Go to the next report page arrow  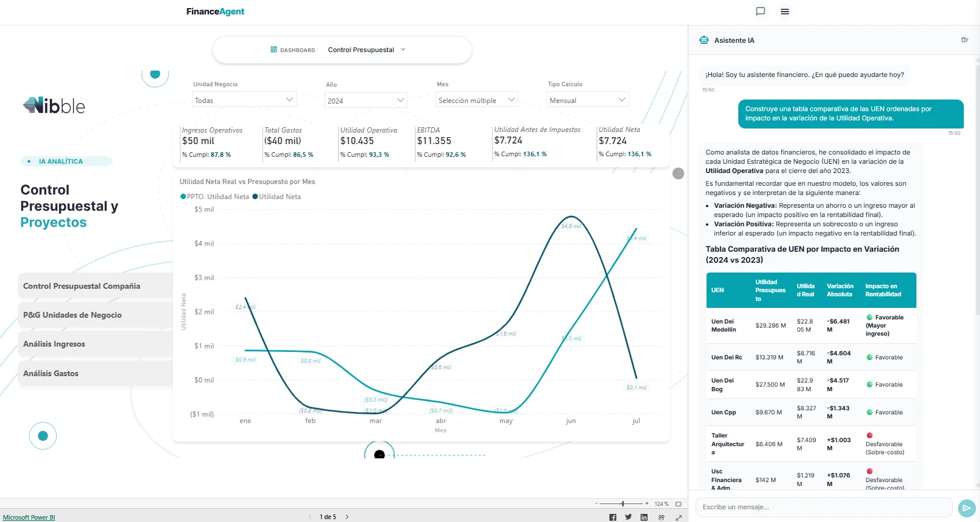click(347, 517)
